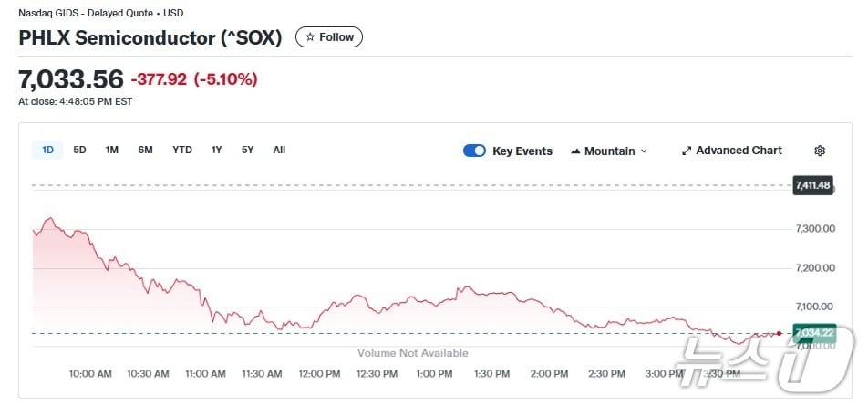
Task: Follow the PHLX Semiconductor index
Action: [x=329, y=37]
